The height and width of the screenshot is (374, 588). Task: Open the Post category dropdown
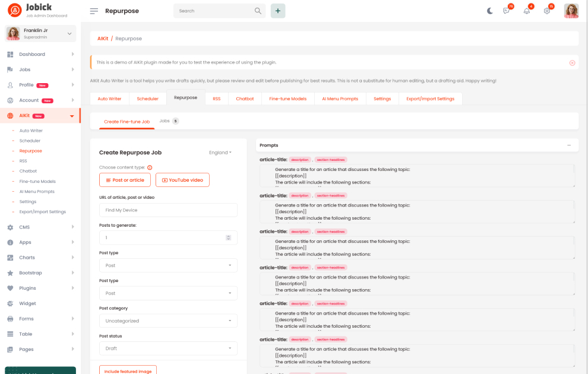[168, 321]
